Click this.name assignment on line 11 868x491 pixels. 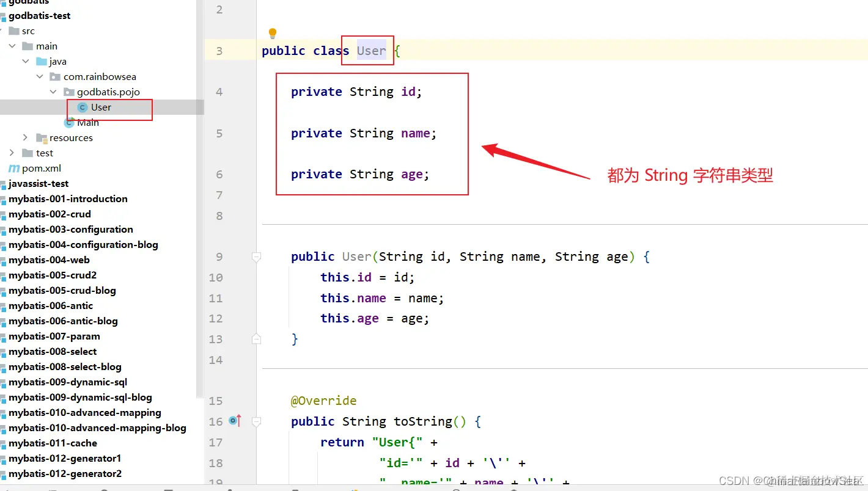pos(382,298)
